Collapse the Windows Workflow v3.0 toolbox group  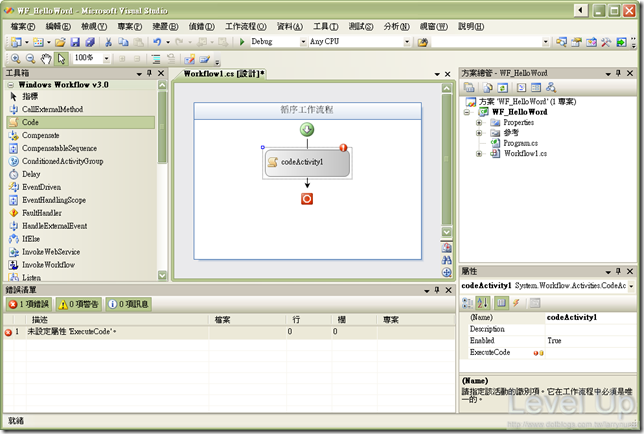[x=11, y=85]
